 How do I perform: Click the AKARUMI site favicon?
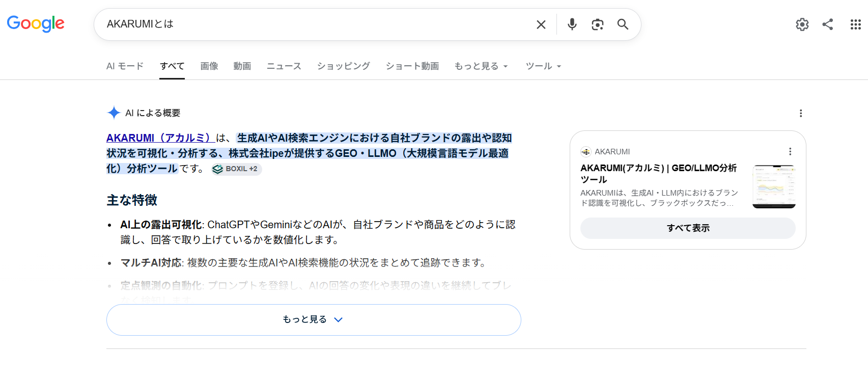click(x=586, y=152)
